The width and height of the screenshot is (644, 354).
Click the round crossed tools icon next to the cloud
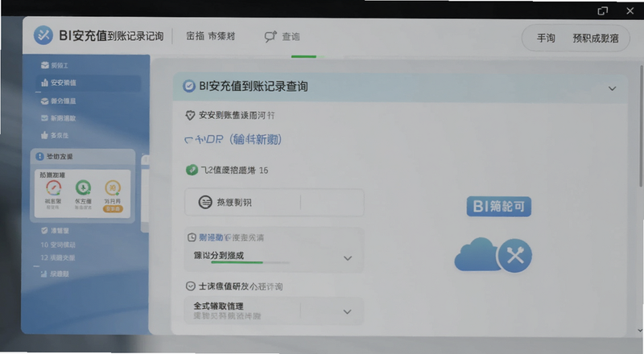[514, 256]
